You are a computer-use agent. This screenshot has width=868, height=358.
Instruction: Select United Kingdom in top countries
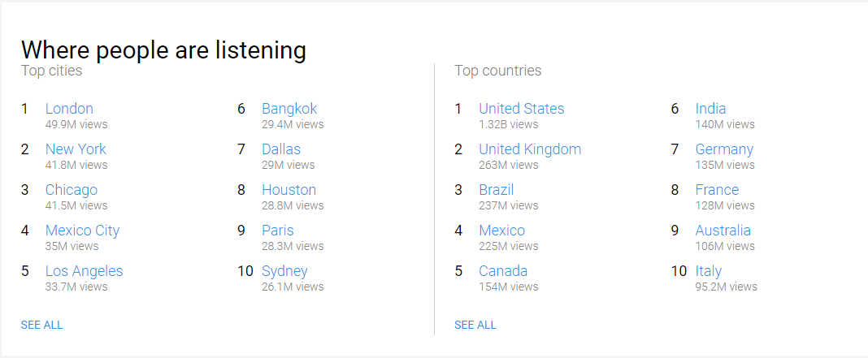[x=530, y=149]
